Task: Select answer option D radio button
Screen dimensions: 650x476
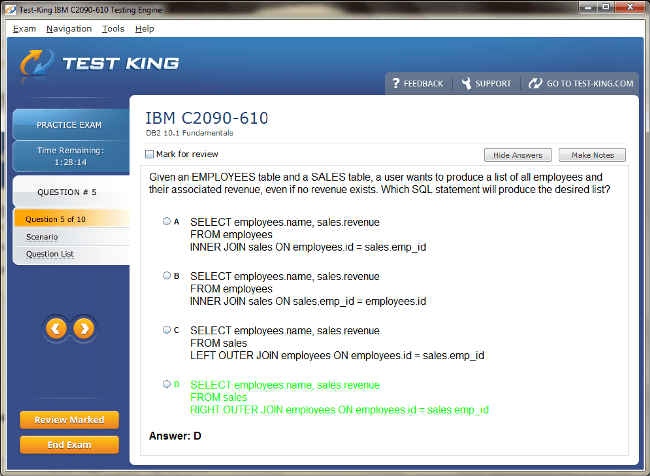Action: tap(167, 384)
